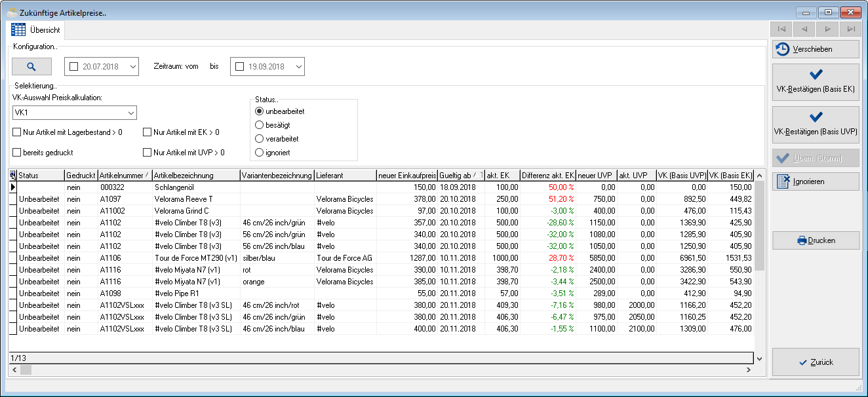Click Zurück to go back
Screen dimensions: 868x397
click(816, 362)
